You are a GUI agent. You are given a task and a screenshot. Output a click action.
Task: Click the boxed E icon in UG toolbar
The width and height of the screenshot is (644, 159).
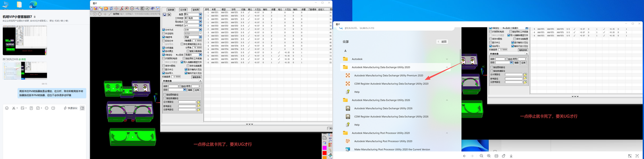pyautogui.click(x=142, y=8)
